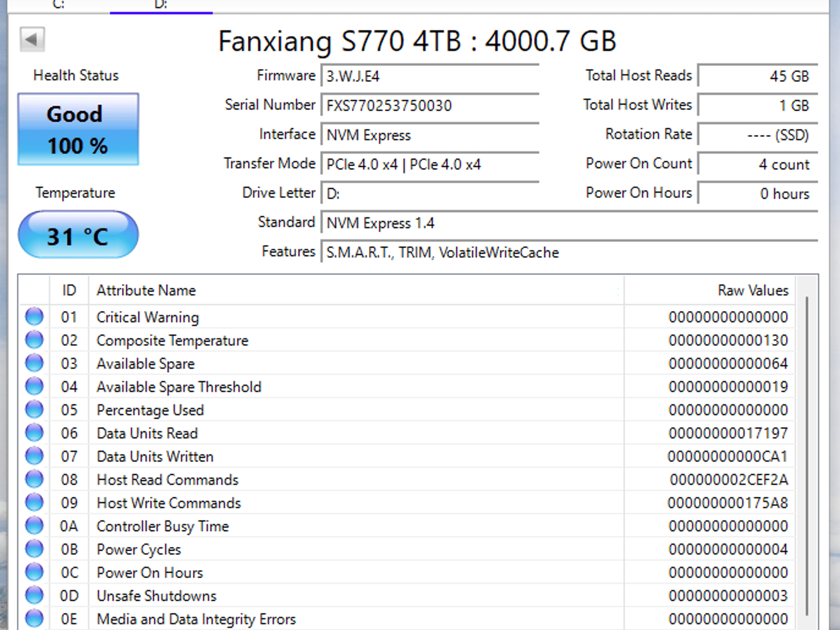This screenshot has height=630, width=840.
Task: Select the Data Units Read attribute name
Action: [x=147, y=434]
